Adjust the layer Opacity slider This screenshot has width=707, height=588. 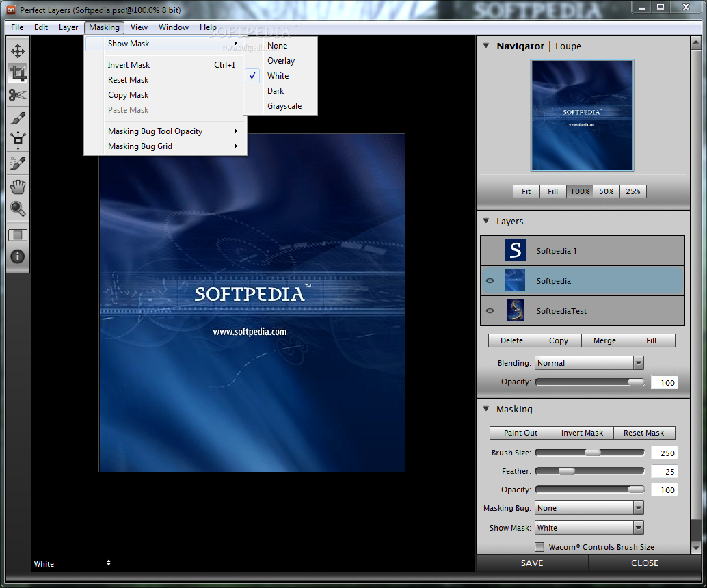point(590,382)
